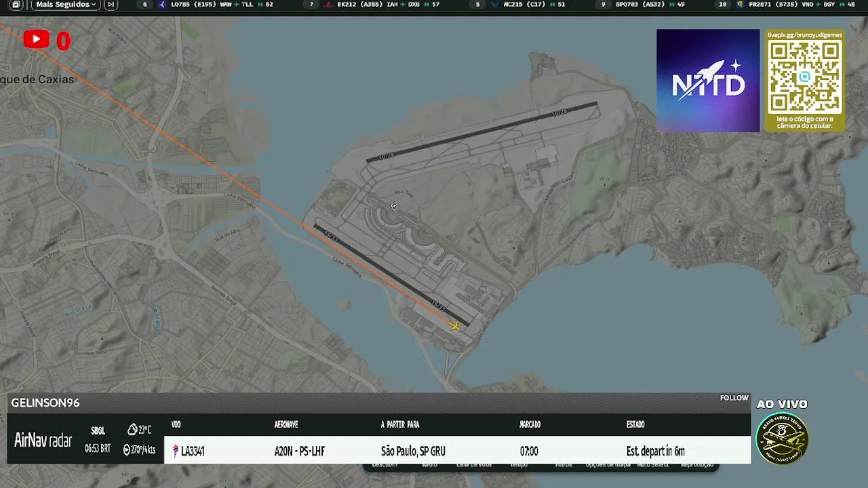The height and width of the screenshot is (488, 868).
Task: Open the Mais Seguidos dropdown
Action: pyautogui.click(x=66, y=5)
